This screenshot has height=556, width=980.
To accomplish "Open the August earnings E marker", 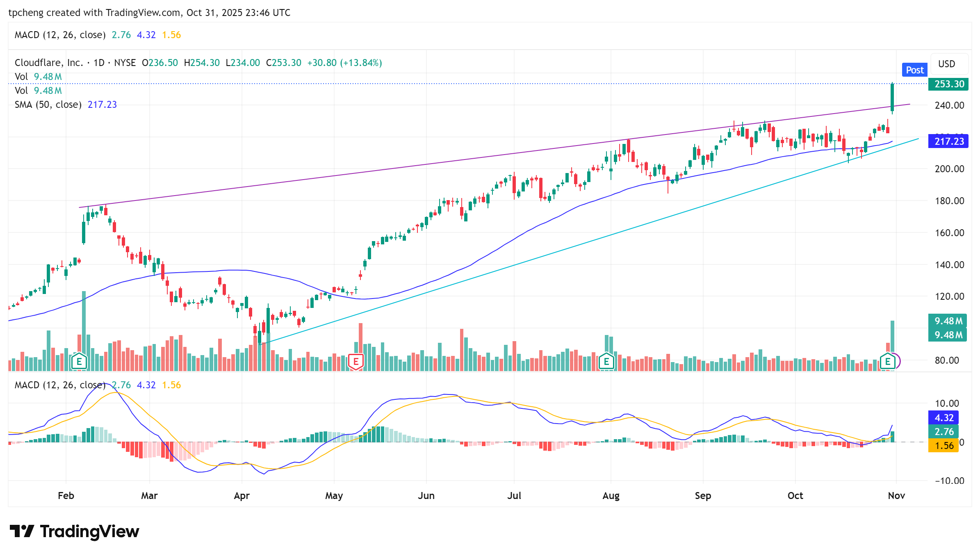I will 606,362.
